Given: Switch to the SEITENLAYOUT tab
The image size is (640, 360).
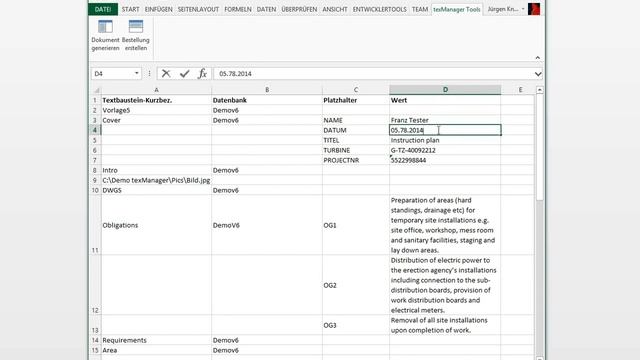Looking at the screenshot, I should click(198, 9).
